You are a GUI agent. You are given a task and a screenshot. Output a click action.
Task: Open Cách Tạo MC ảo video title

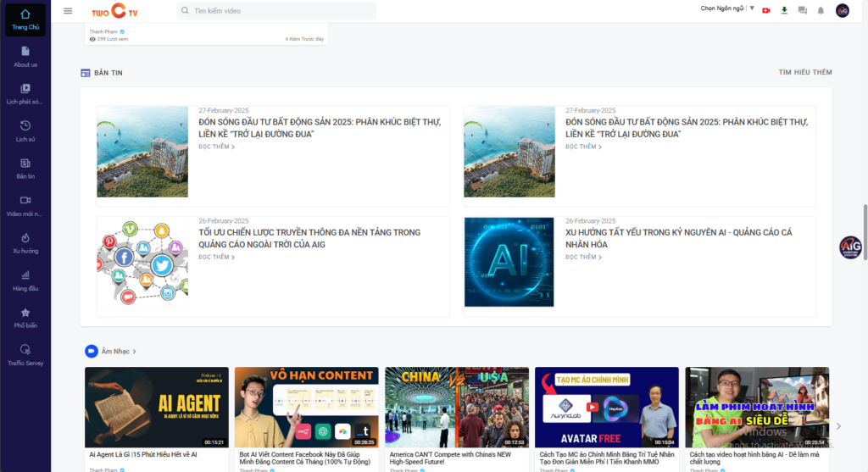click(607, 458)
